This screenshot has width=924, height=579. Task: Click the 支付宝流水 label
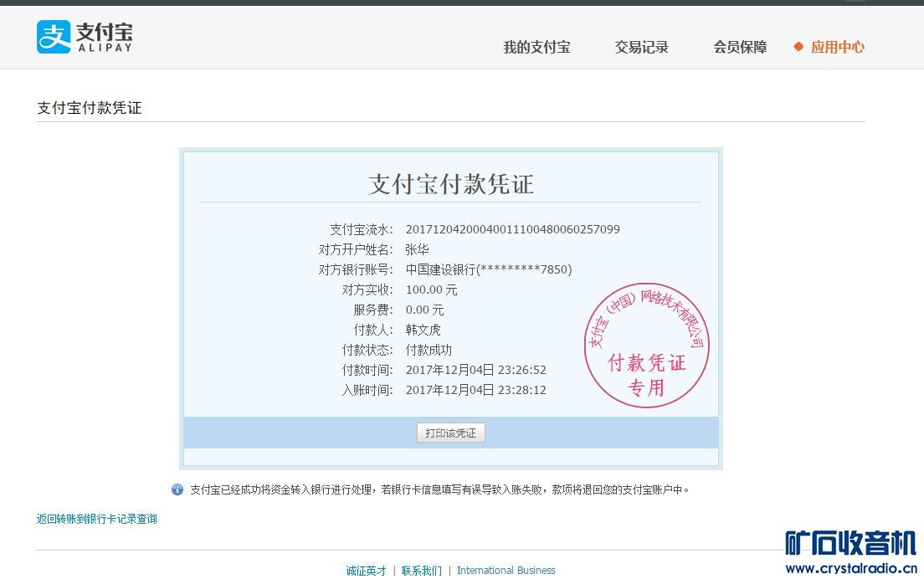(x=362, y=229)
